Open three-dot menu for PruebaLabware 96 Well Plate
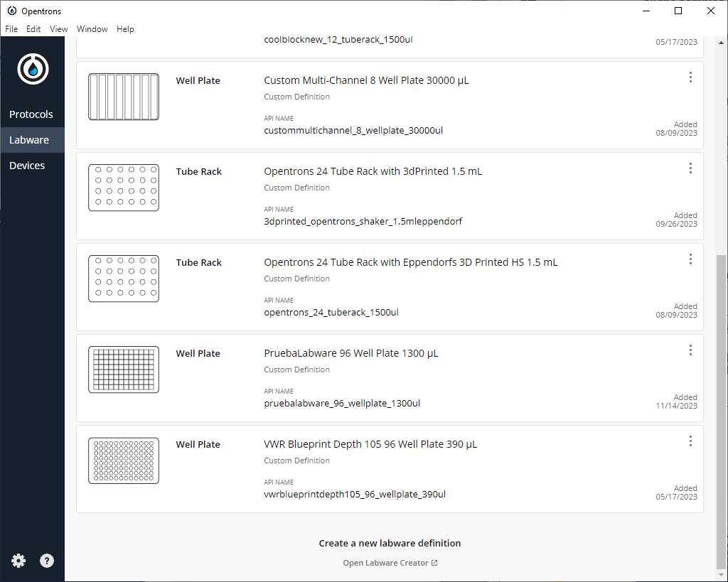 [690, 350]
